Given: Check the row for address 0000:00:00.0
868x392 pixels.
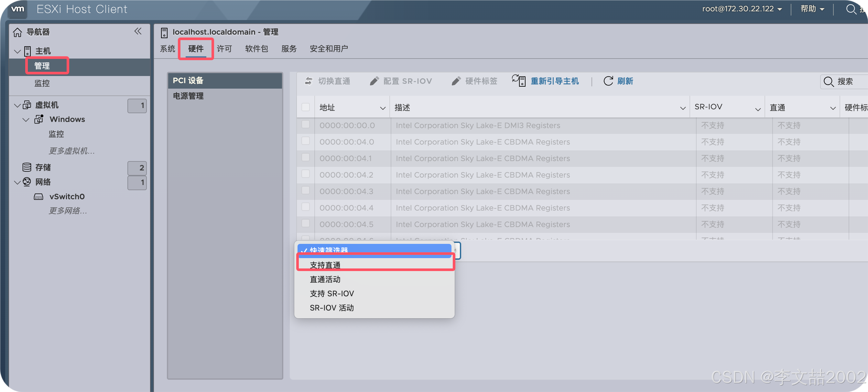Looking at the screenshot, I should pos(305,125).
